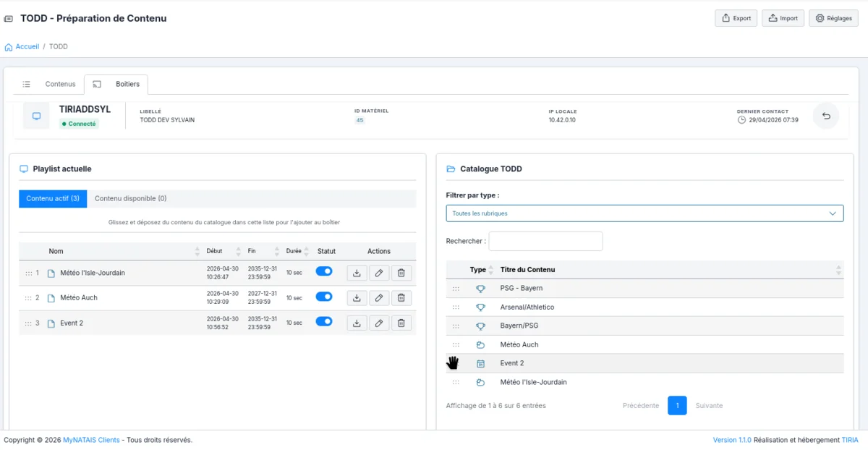The height and width of the screenshot is (450, 868).
Task: Click the weather icon of catalogue Météo Auch
Action: [480, 345]
